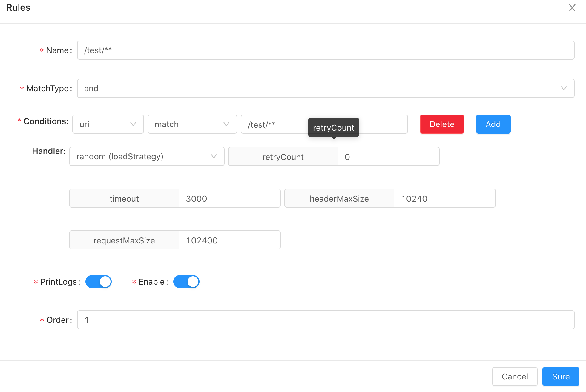Expand the uri condition dropdown
Image resolution: width=586 pixels, height=392 pixels.
[x=108, y=124]
